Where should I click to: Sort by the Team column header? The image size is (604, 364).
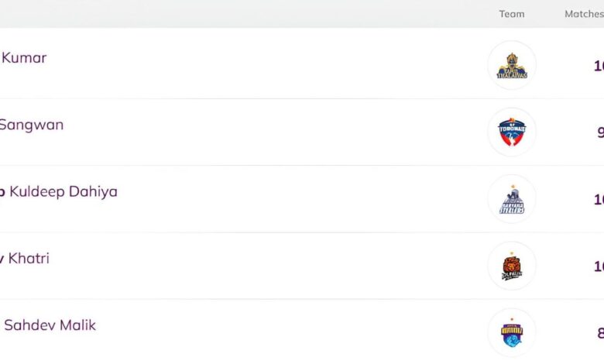tap(512, 14)
